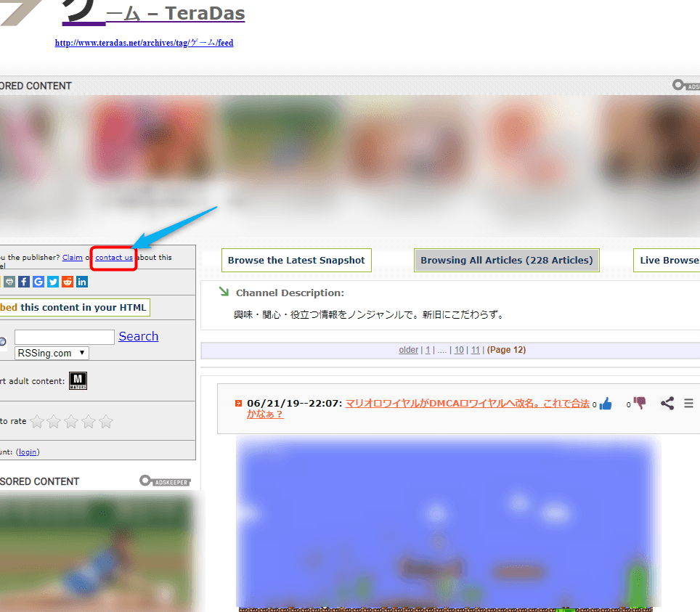Click the thumbs down icon on the article
This screenshot has height=612, width=700.
(x=639, y=403)
